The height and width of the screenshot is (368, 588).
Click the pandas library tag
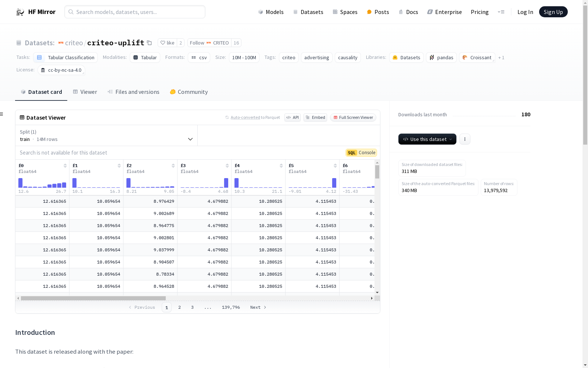click(x=441, y=57)
